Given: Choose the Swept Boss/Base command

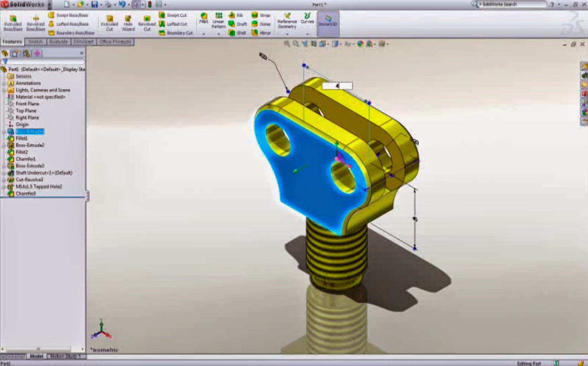Looking at the screenshot, I should click(68, 15).
